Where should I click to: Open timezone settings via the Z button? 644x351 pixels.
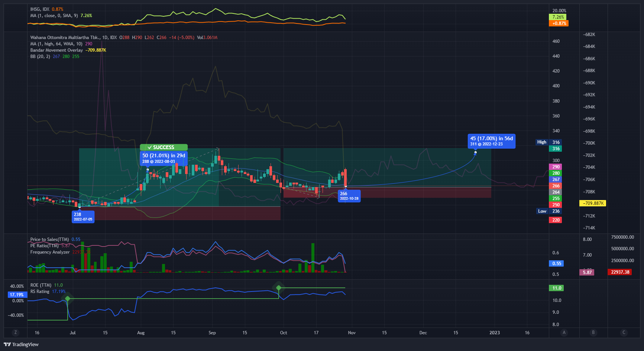pos(15,332)
